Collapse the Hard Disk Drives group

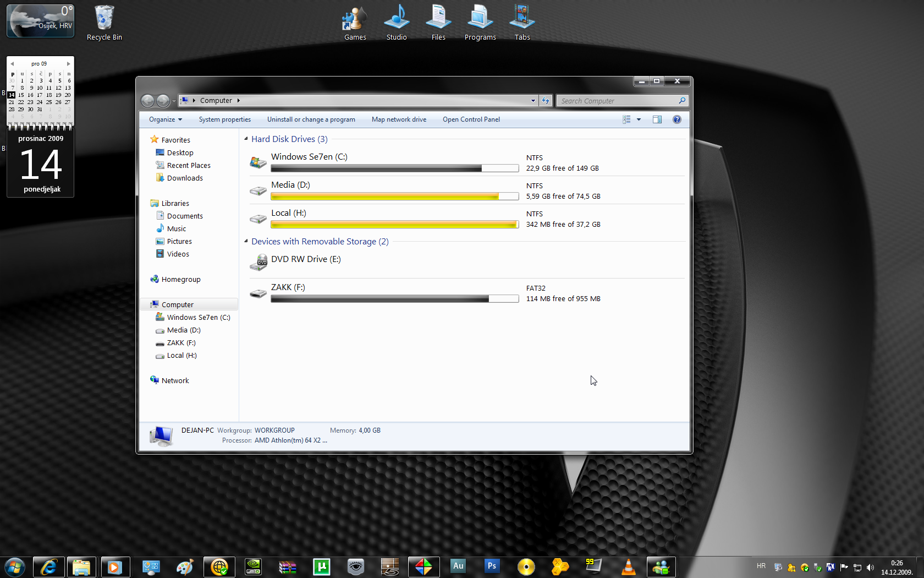(x=246, y=139)
